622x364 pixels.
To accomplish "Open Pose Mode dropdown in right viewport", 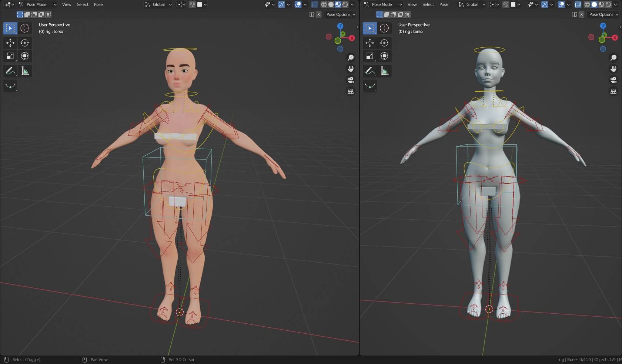I will (x=383, y=4).
